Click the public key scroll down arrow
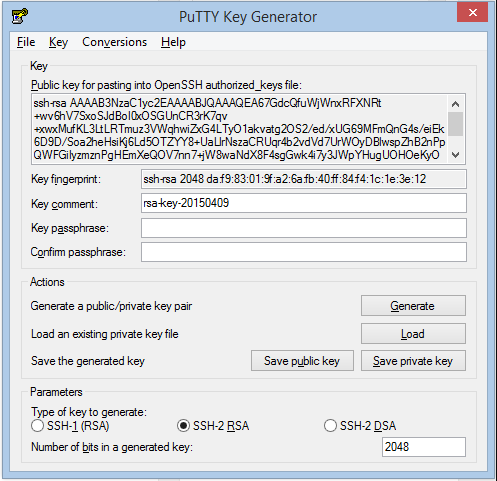 455,155
